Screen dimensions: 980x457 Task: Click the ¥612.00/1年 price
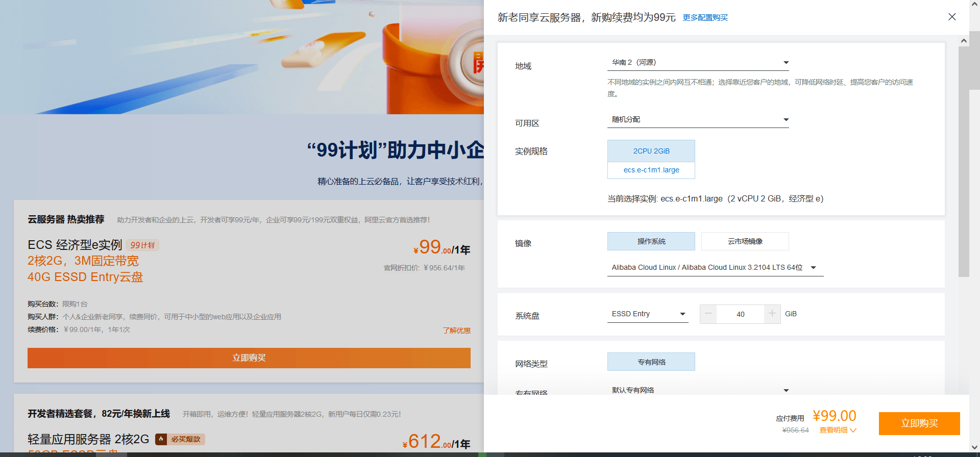tap(436, 442)
